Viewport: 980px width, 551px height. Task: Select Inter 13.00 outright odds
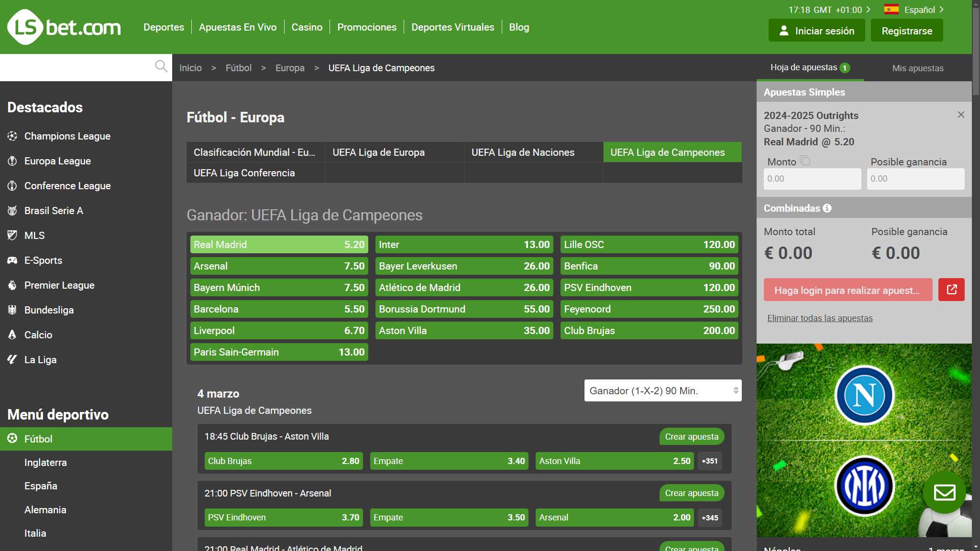click(x=464, y=244)
